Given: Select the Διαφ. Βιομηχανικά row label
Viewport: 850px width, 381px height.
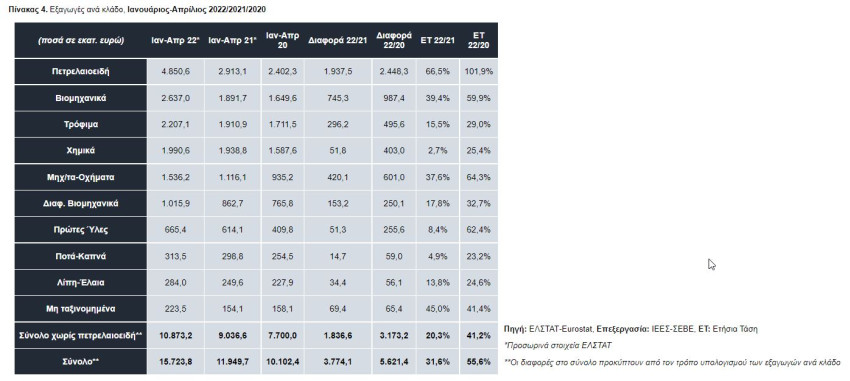Looking at the screenshot, I should 81,204.
